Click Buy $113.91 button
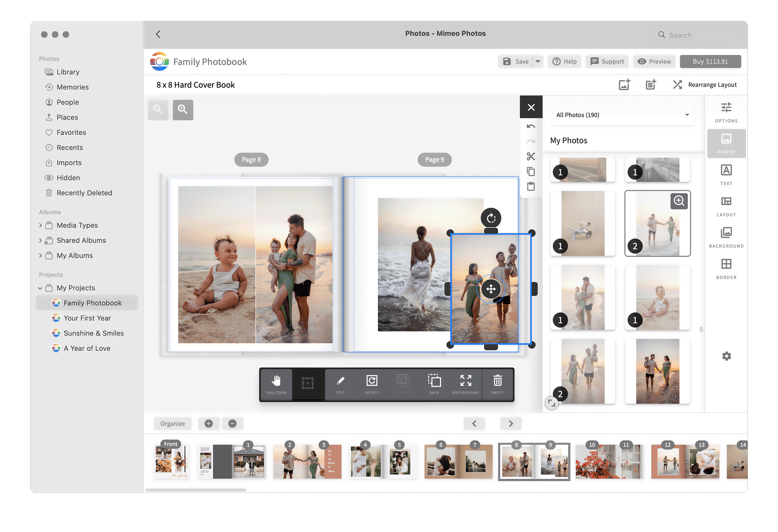 coord(710,61)
